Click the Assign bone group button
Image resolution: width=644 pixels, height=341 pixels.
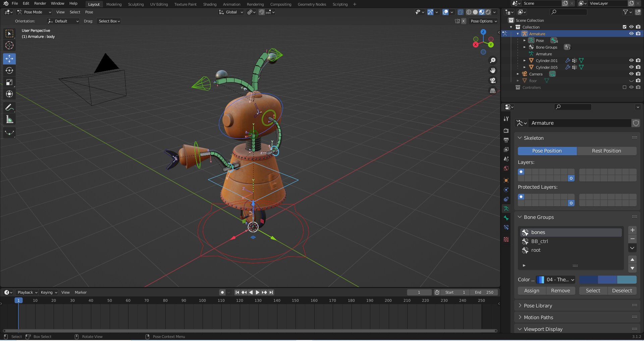(x=532, y=291)
